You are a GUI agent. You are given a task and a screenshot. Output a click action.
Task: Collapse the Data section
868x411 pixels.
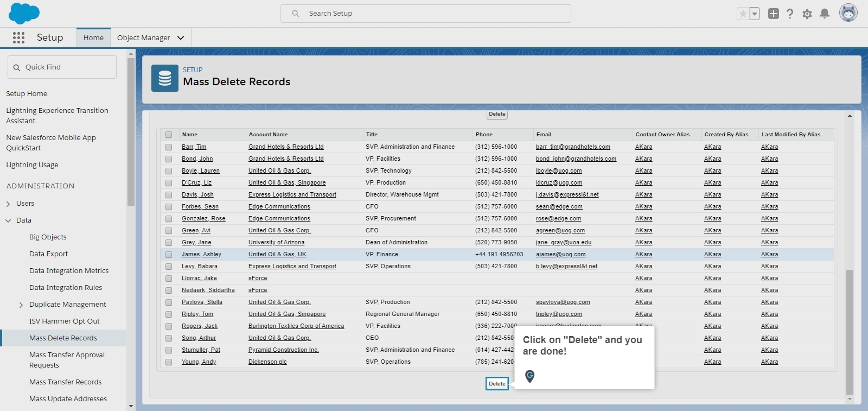(x=8, y=220)
